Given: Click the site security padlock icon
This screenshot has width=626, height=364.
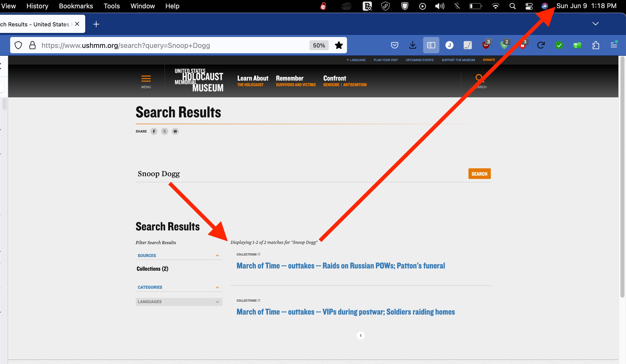Looking at the screenshot, I should tap(32, 45).
